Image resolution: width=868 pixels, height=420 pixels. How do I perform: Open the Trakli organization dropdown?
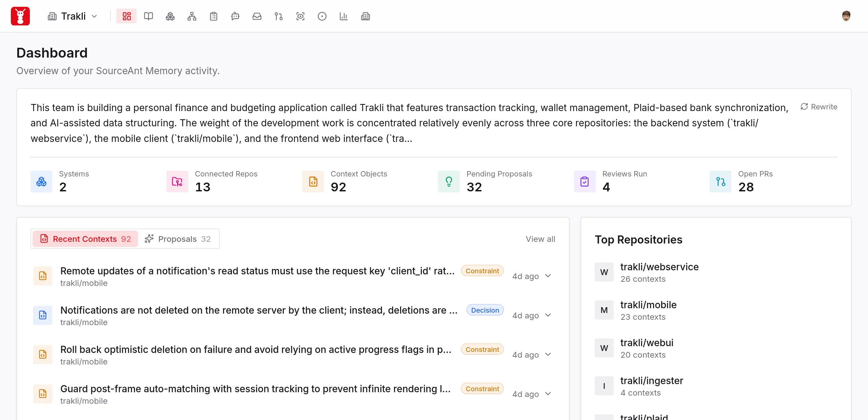tap(73, 16)
